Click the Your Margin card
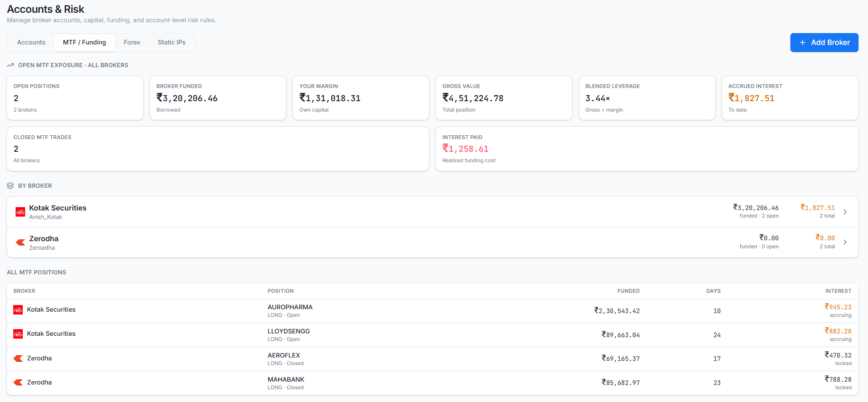Image resolution: width=868 pixels, height=402 pixels. point(361,98)
